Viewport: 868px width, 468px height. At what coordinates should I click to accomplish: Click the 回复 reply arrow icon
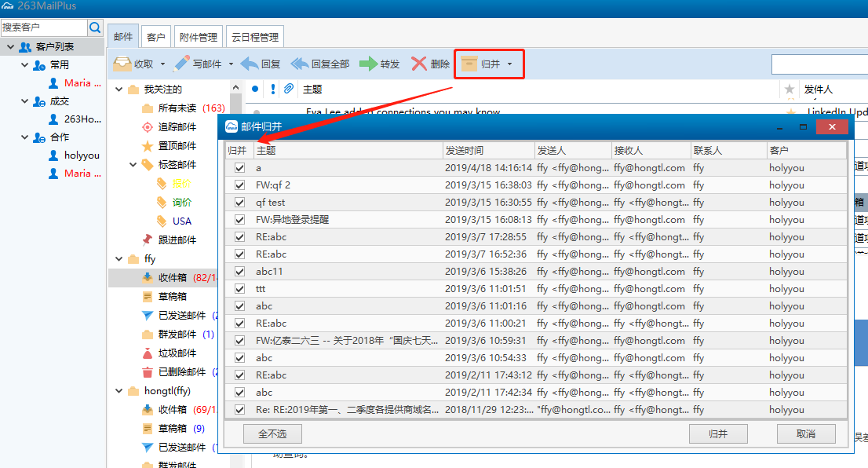point(250,64)
